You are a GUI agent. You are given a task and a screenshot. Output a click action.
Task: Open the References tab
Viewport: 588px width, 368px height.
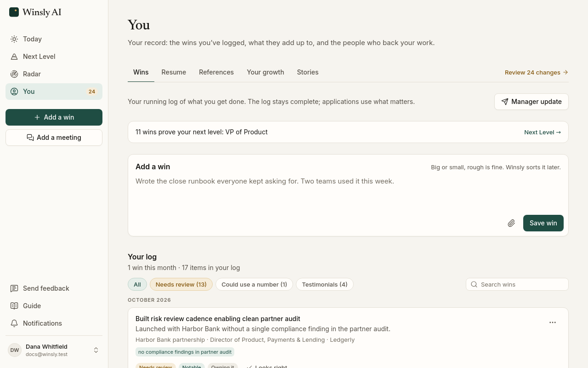(216, 72)
